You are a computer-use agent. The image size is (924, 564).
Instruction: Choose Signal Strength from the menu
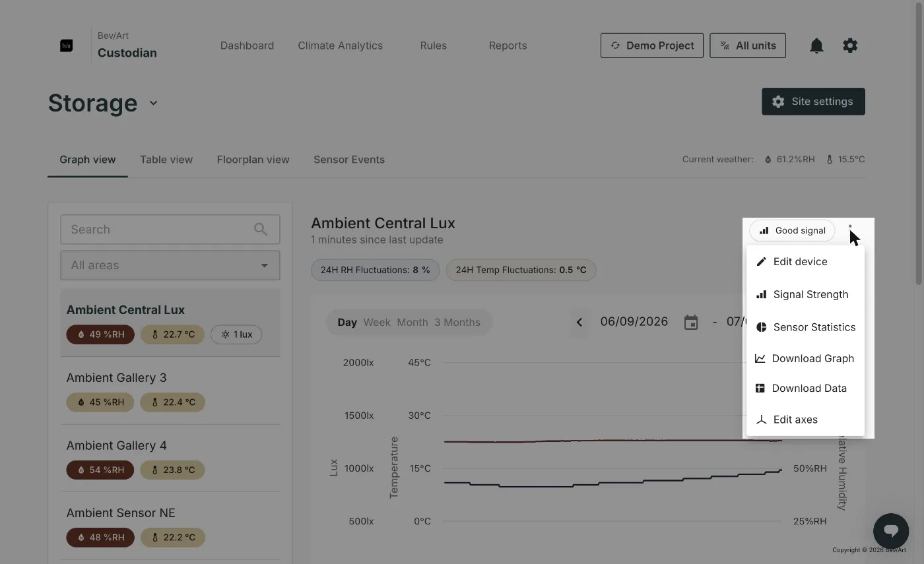pos(805,295)
